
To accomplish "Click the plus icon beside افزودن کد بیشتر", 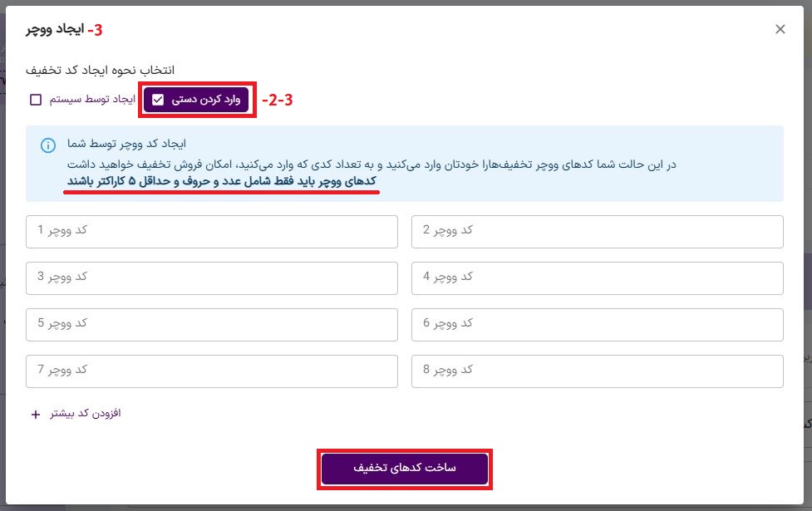I will point(35,414).
